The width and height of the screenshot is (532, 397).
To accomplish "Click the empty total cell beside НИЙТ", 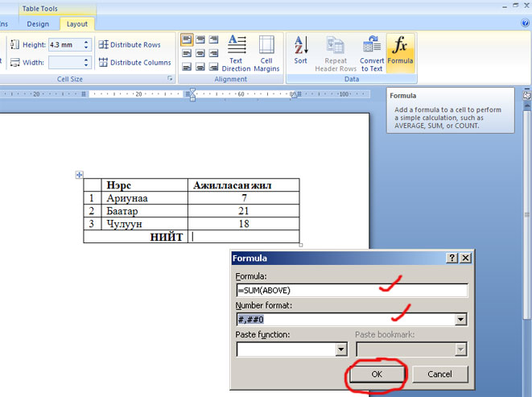I will click(244, 237).
